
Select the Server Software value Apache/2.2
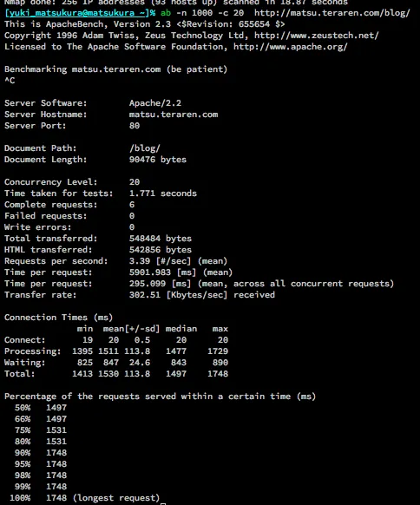(155, 103)
